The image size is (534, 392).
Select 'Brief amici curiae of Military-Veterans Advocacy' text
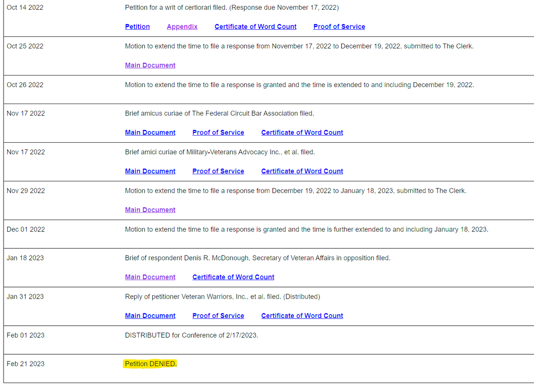tap(220, 152)
